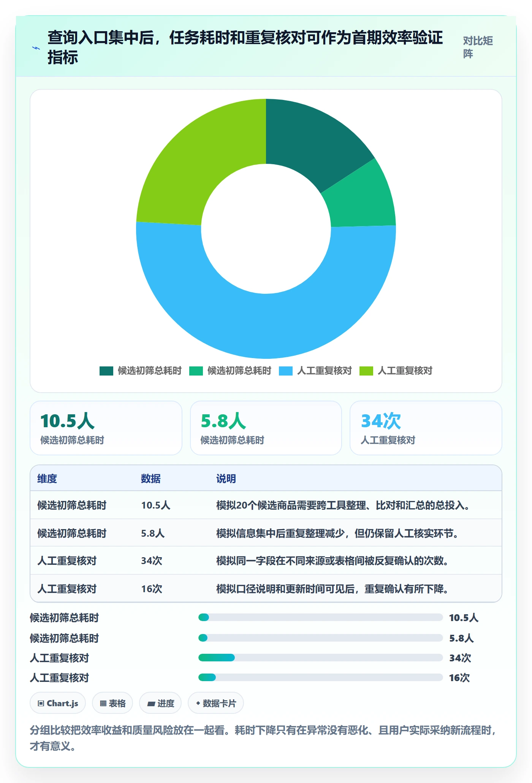Screen dimensions: 532x783
Task: Click the Chart.js tag
Action: [58, 703]
